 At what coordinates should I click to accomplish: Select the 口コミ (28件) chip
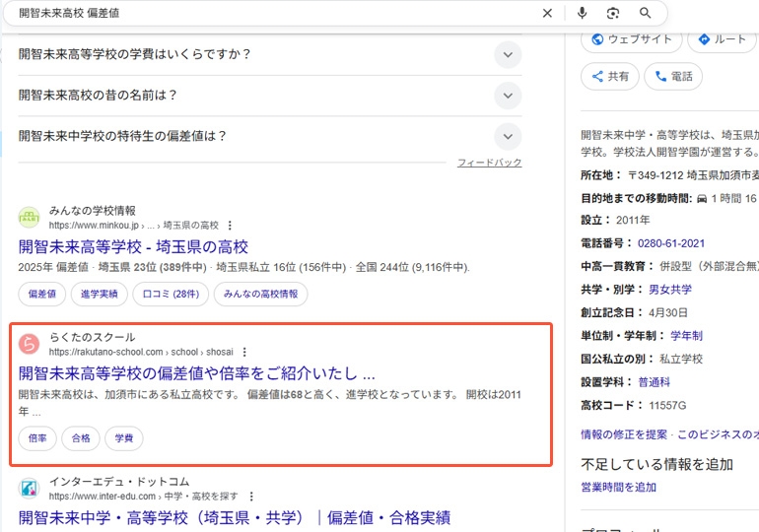(171, 294)
